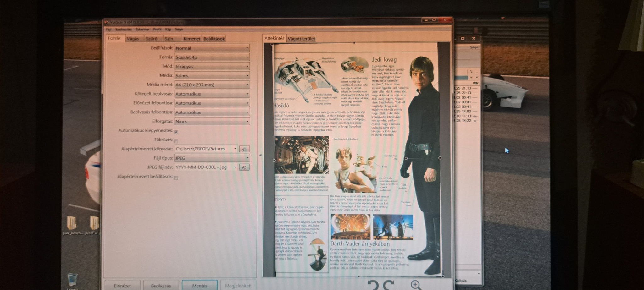Click the scanned page preview image

click(x=357, y=160)
